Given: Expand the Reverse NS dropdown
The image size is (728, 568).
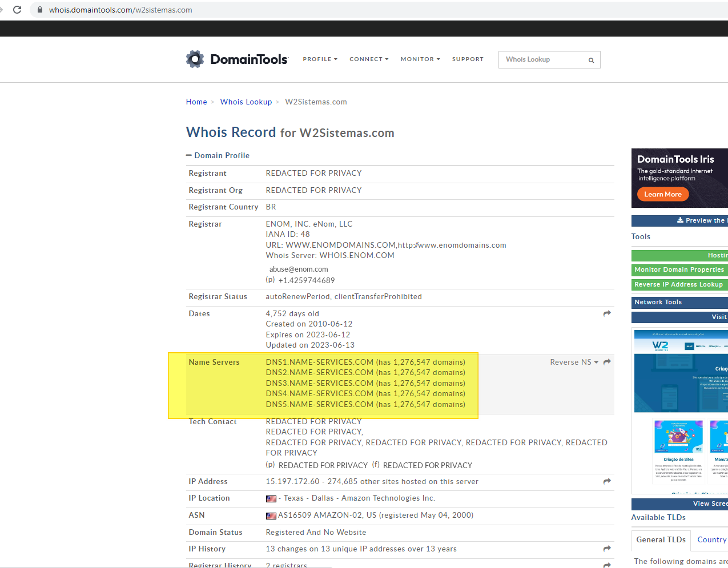Looking at the screenshot, I should click(x=574, y=362).
